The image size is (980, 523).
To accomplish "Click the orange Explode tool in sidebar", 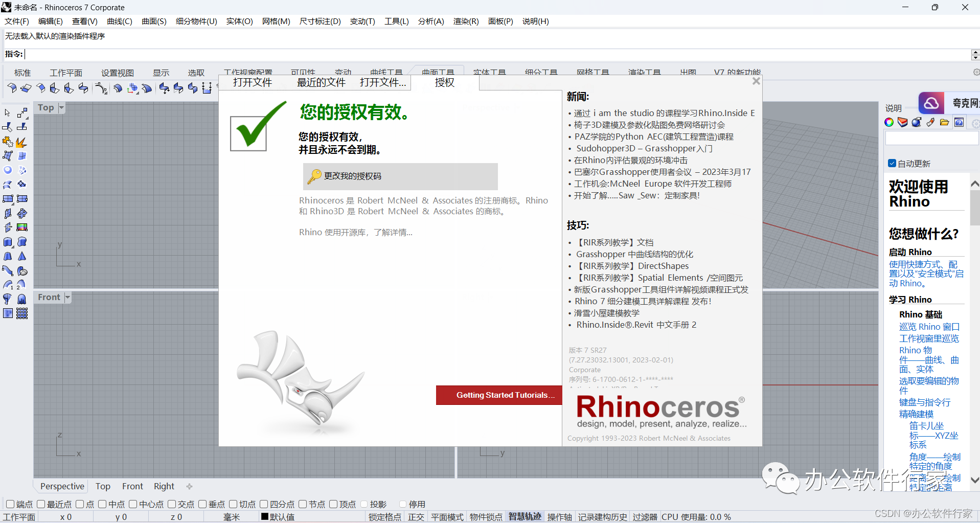I will point(22,142).
